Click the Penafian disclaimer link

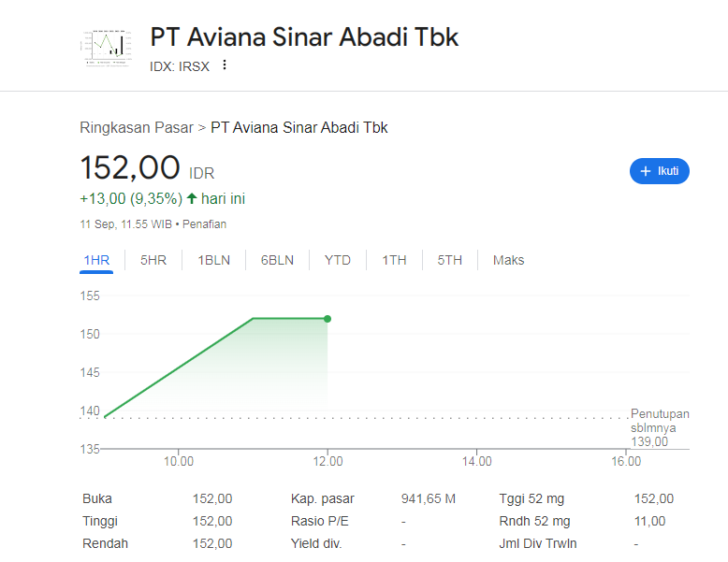[205, 224]
